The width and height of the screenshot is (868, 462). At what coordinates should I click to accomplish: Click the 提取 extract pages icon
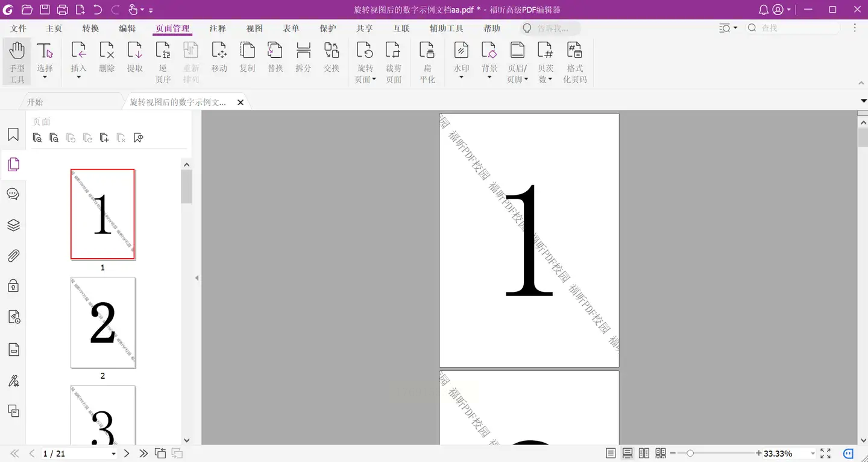[135, 58]
